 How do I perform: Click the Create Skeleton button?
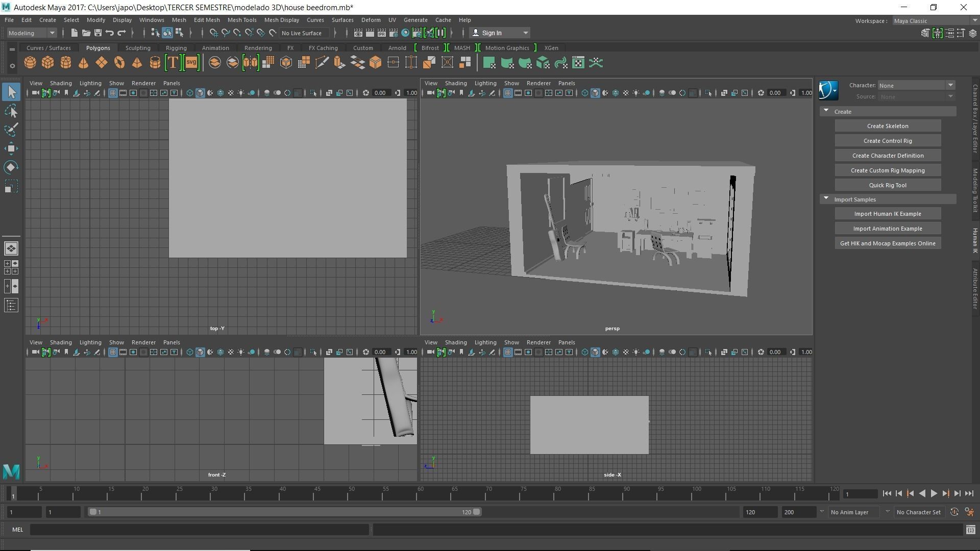point(887,126)
